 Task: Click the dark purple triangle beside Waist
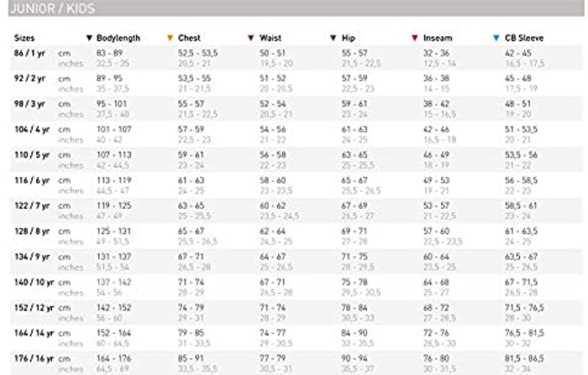click(x=251, y=38)
